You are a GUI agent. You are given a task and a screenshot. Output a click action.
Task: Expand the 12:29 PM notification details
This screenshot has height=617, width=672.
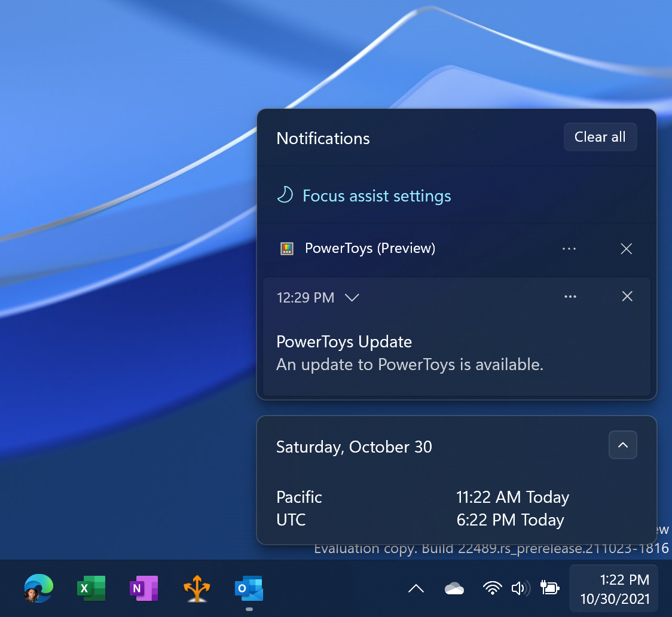click(x=352, y=297)
